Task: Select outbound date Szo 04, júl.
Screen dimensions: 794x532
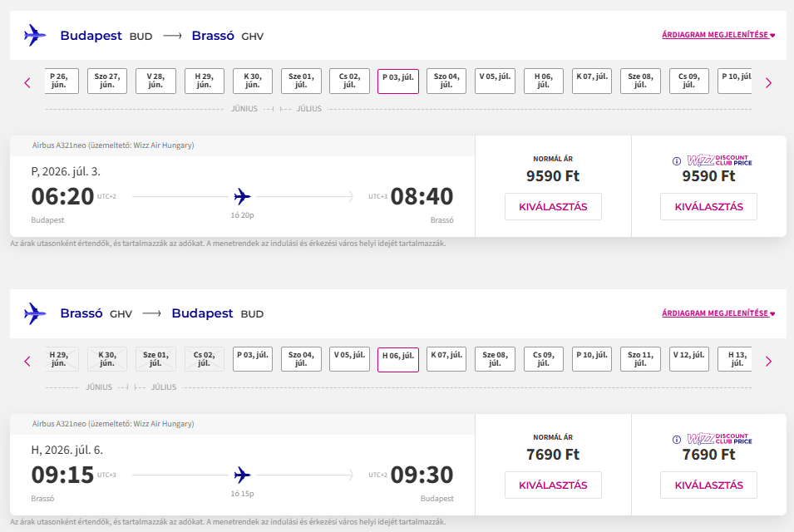Action: click(x=446, y=81)
